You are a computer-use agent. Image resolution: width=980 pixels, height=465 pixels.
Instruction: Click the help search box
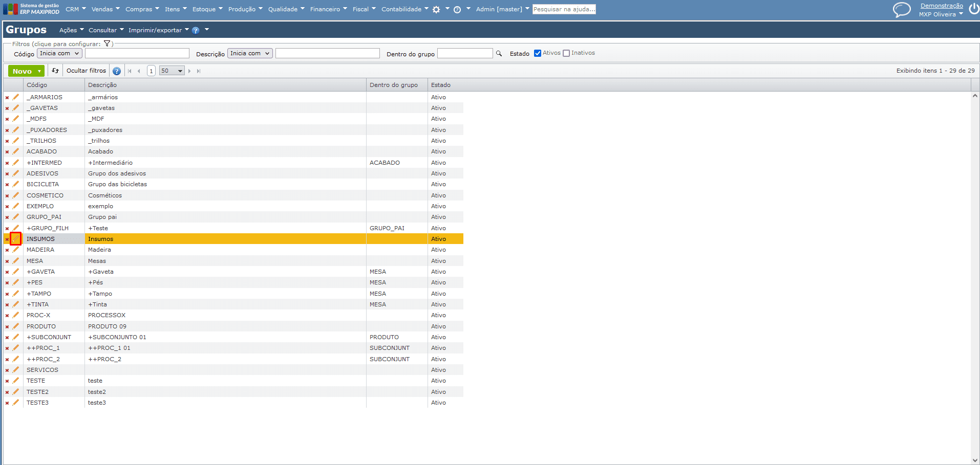pos(564,9)
